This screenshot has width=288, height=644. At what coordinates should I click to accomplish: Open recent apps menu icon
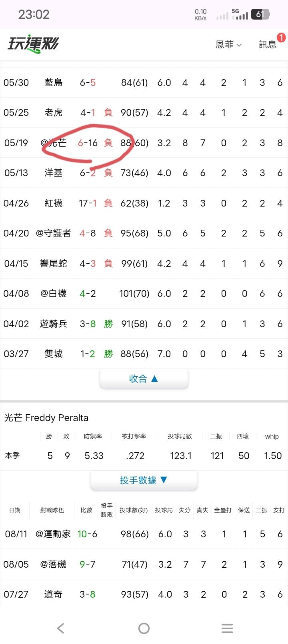pos(227,628)
